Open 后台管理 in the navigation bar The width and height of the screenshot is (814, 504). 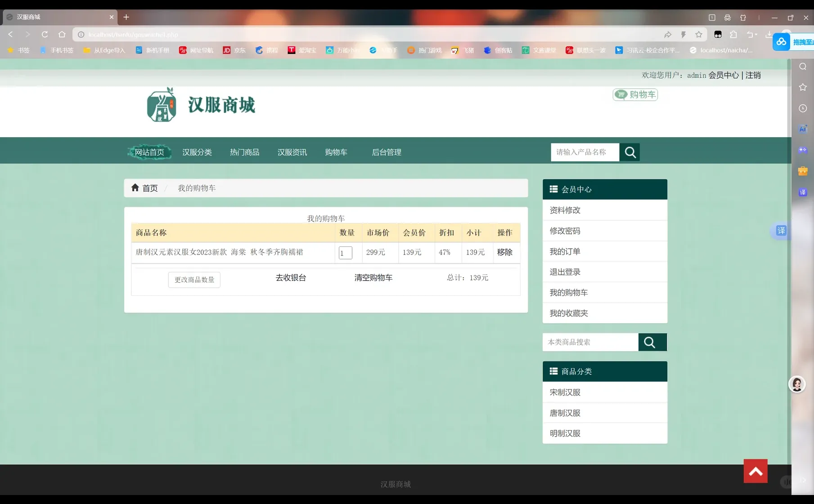[x=387, y=152]
